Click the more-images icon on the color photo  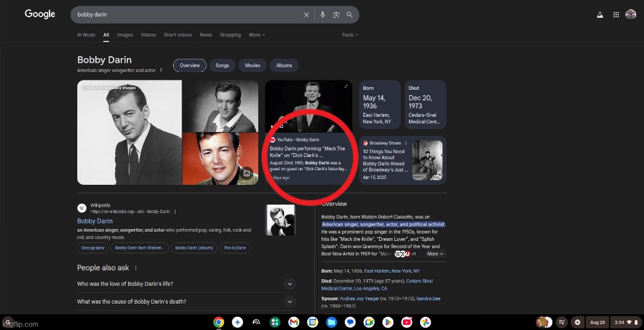pos(246,174)
